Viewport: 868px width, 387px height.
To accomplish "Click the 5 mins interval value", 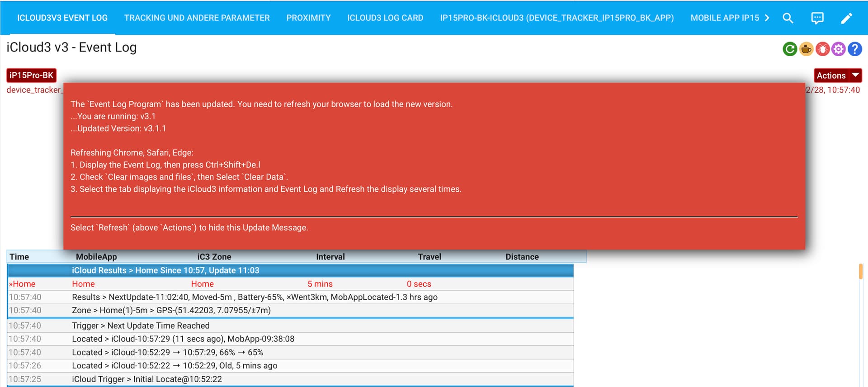I will coord(320,284).
